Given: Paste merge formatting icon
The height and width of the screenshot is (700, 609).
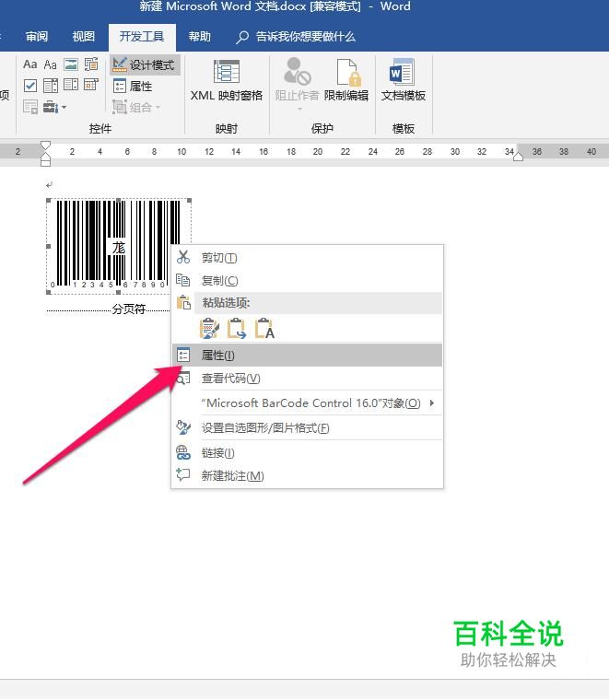Looking at the screenshot, I should click(237, 329).
